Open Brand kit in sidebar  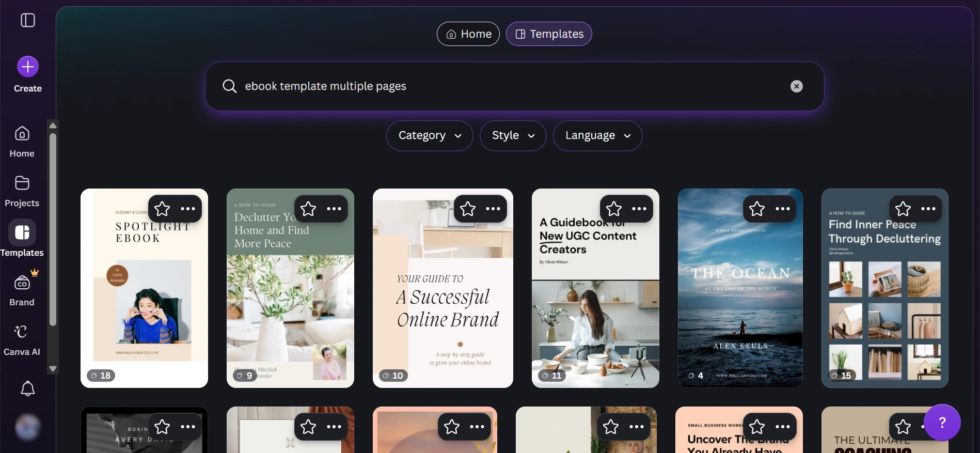coord(22,290)
